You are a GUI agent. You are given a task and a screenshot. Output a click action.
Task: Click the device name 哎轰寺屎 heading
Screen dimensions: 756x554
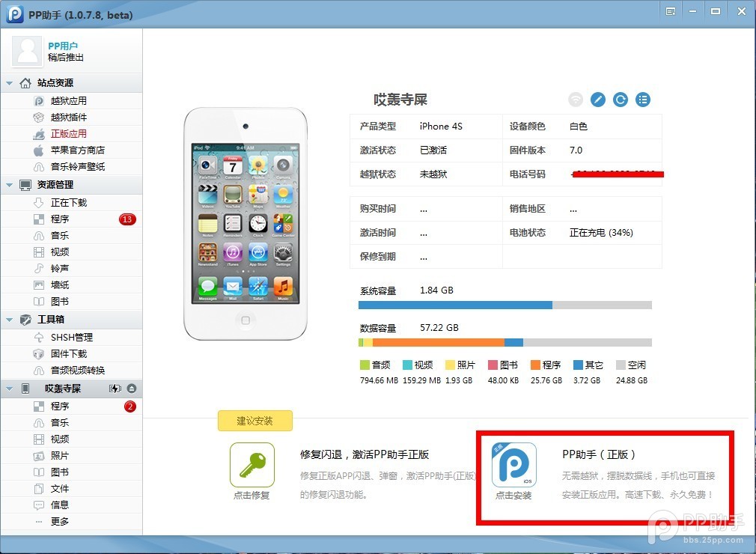tap(400, 100)
